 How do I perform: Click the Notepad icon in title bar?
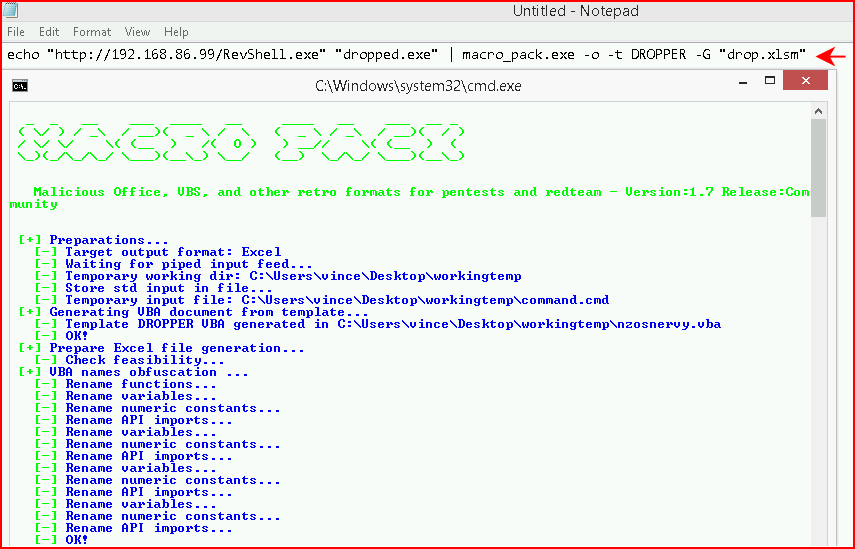point(10,9)
